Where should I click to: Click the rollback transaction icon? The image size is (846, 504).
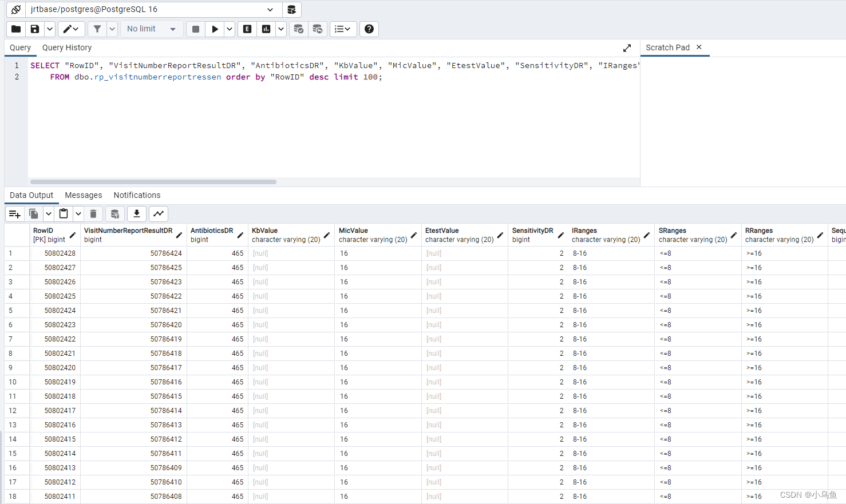point(318,29)
